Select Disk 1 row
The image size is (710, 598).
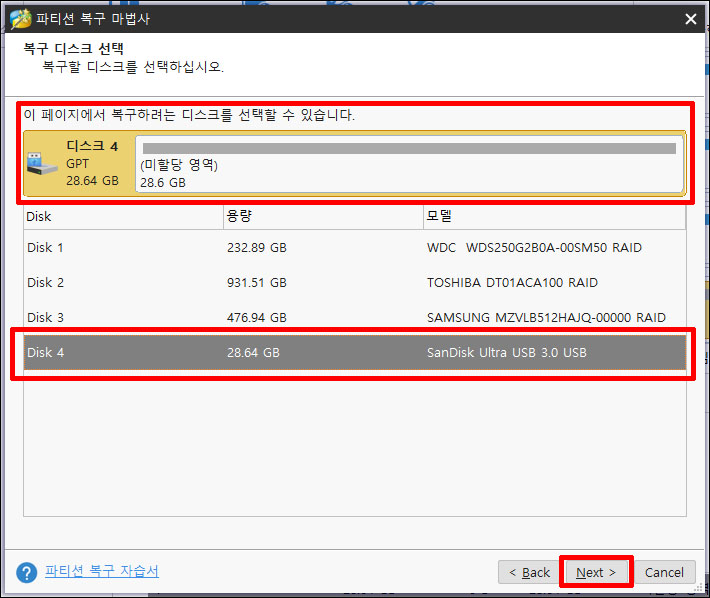355,248
